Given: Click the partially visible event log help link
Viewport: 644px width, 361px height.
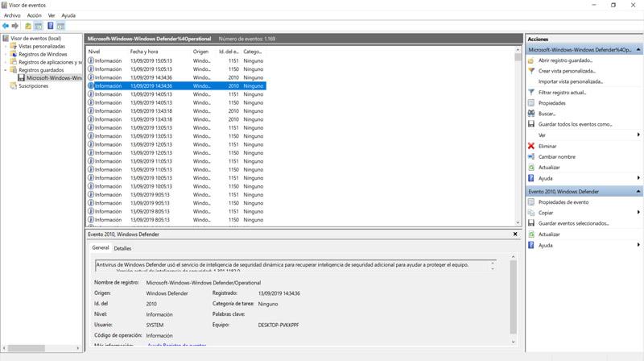Looking at the screenshot, I should coord(176,345).
